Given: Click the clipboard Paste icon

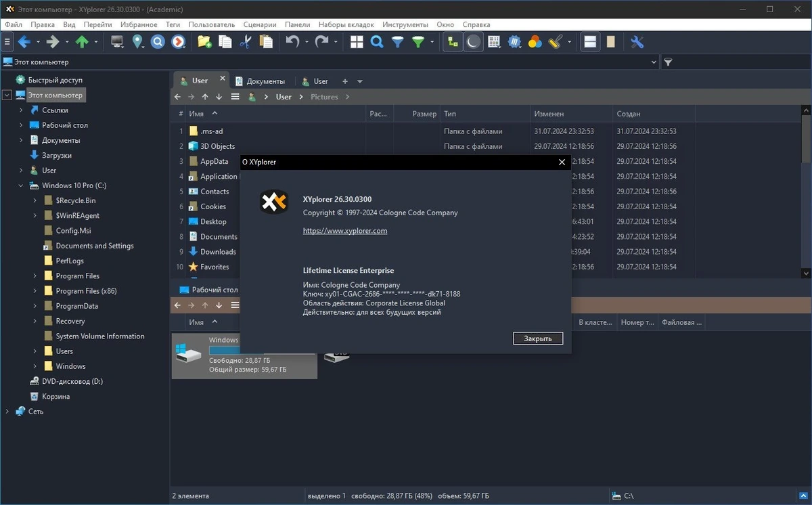Looking at the screenshot, I should (266, 42).
